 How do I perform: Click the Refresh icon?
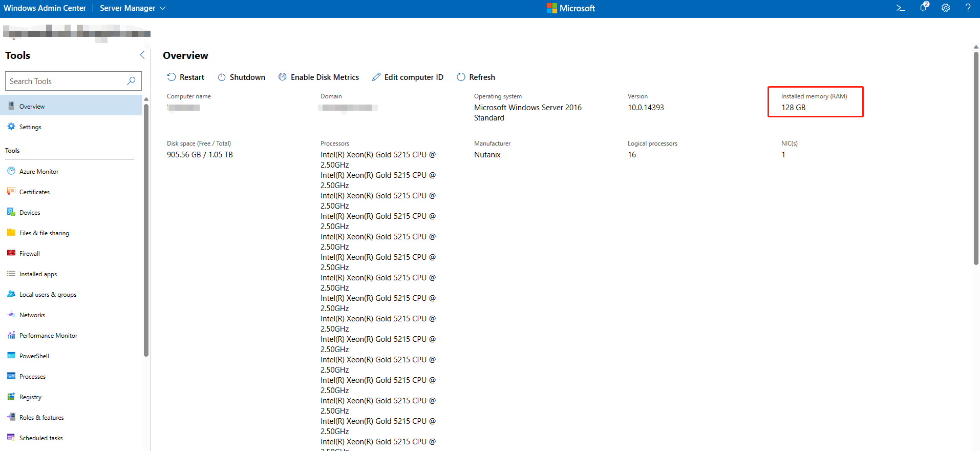pyautogui.click(x=461, y=77)
